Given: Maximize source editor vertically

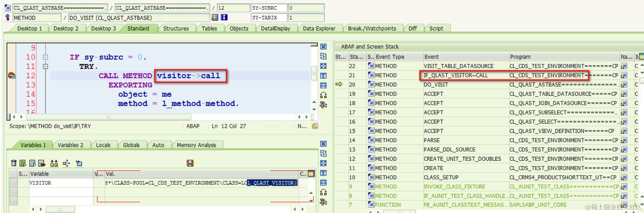Looking at the screenshot, I should click(323, 76).
